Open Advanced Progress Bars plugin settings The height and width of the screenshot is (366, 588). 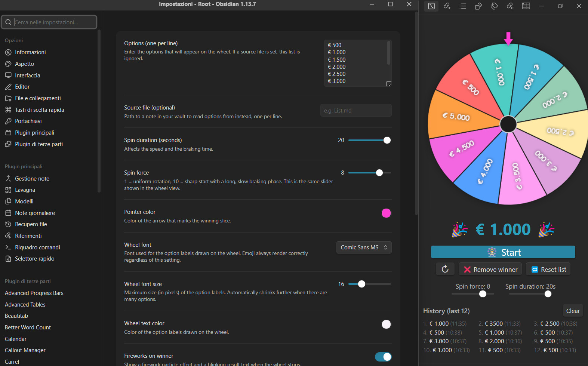point(34,293)
